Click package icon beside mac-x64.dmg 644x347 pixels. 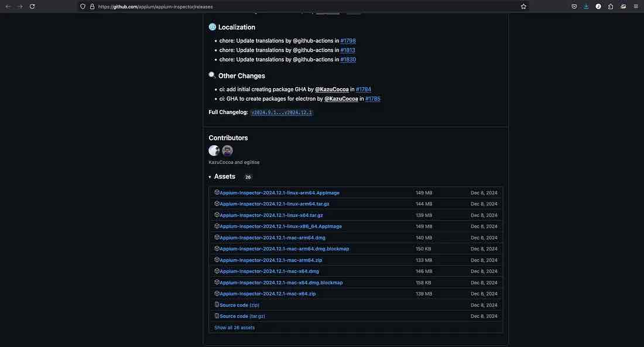[217, 271]
